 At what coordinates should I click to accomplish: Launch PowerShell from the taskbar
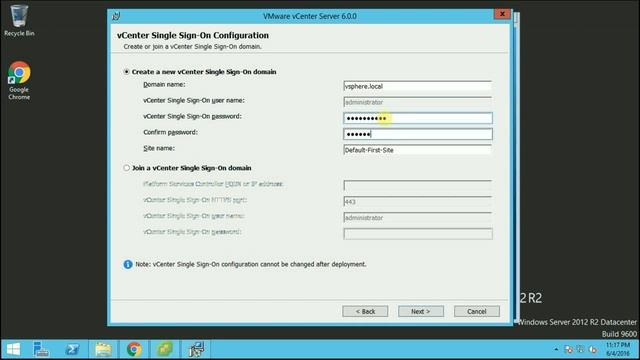(72, 349)
